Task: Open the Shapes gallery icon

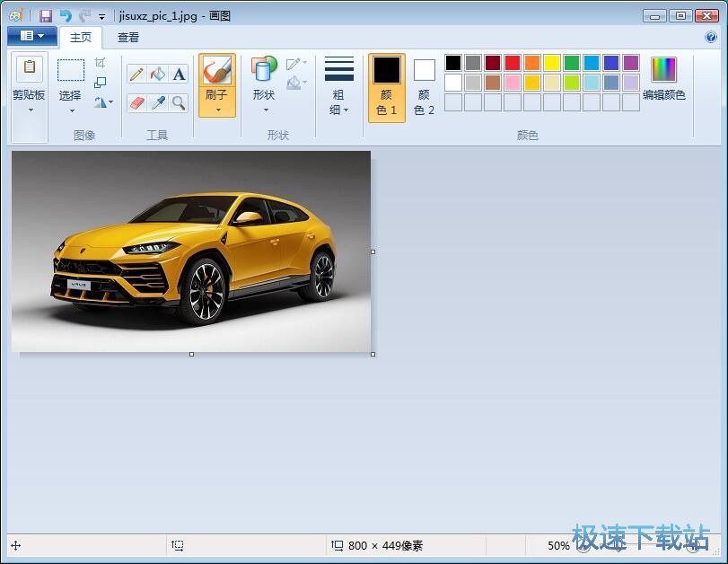Action: tap(264, 70)
